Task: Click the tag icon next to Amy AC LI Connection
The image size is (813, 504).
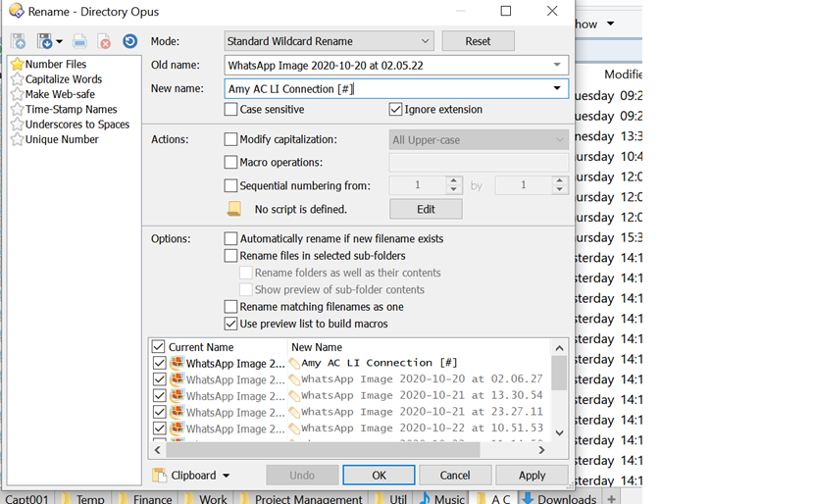Action: [294, 363]
